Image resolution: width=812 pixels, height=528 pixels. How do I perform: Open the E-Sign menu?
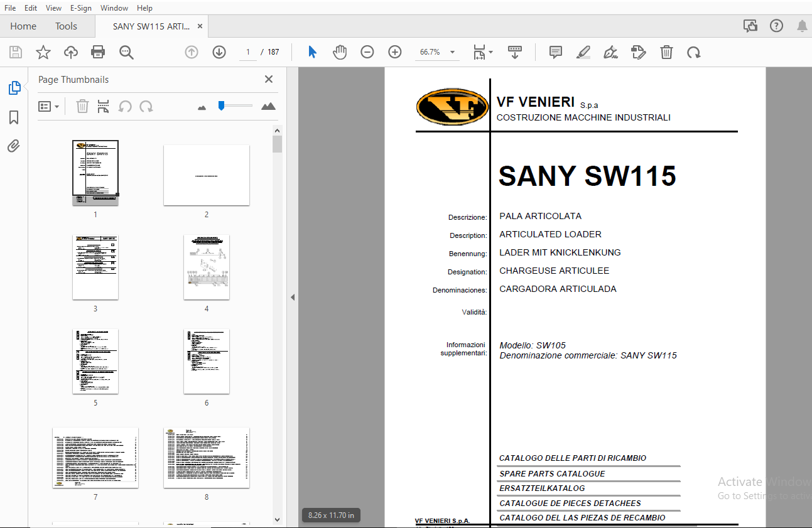coord(80,8)
